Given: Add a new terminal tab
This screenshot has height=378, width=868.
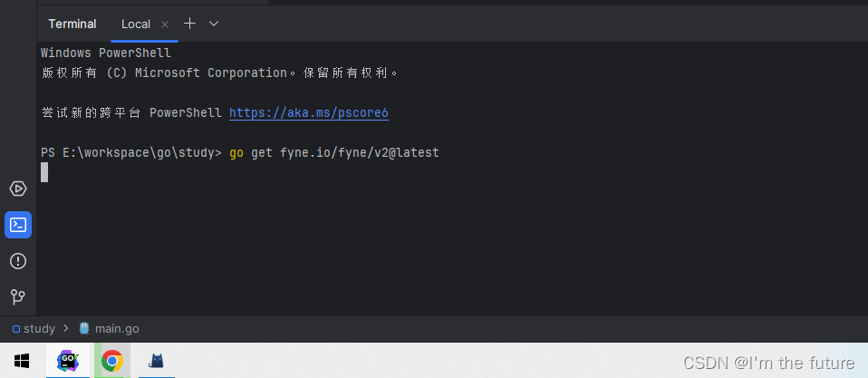Looking at the screenshot, I should pos(189,24).
